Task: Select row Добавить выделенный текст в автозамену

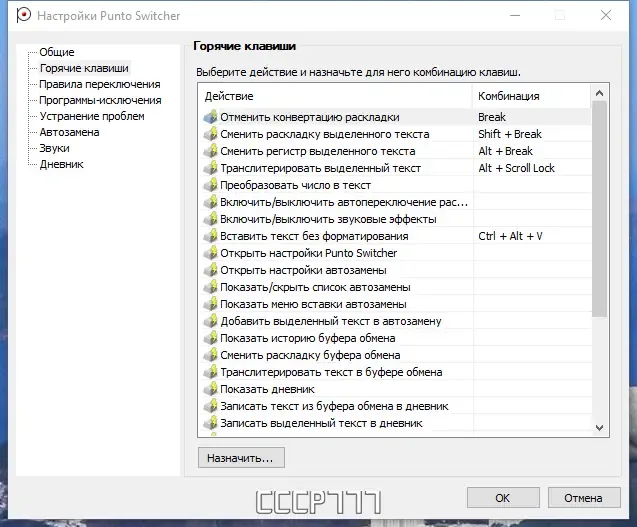Action: pyautogui.click(x=395, y=321)
